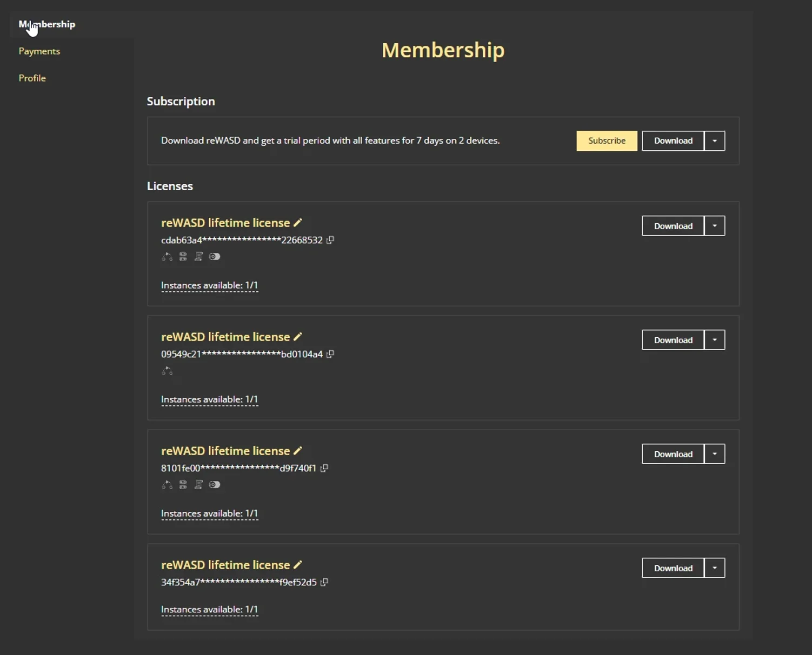This screenshot has width=812, height=655.
Task: Click the Rapid Fire icon under license cdab63a4
Action: coord(215,257)
